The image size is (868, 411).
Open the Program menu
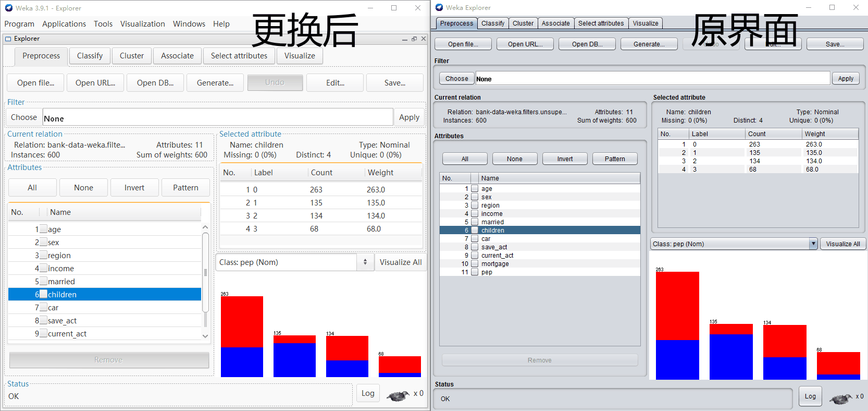19,24
